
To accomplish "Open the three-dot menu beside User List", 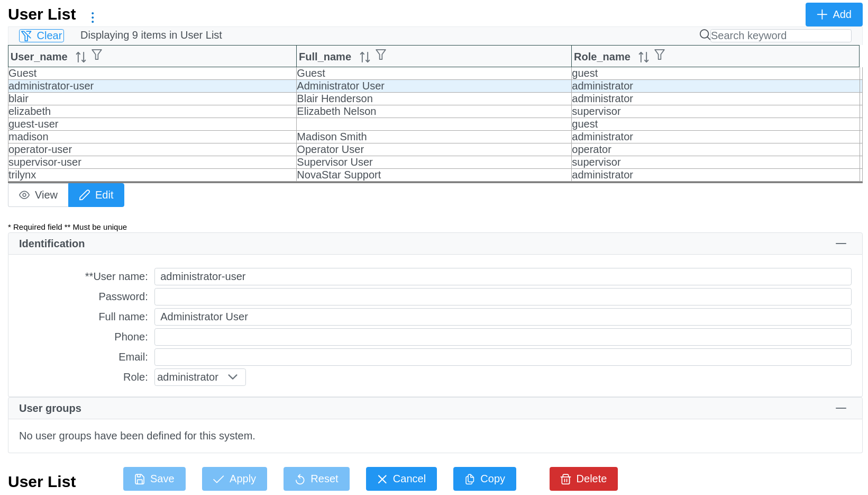I will point(93,17).
